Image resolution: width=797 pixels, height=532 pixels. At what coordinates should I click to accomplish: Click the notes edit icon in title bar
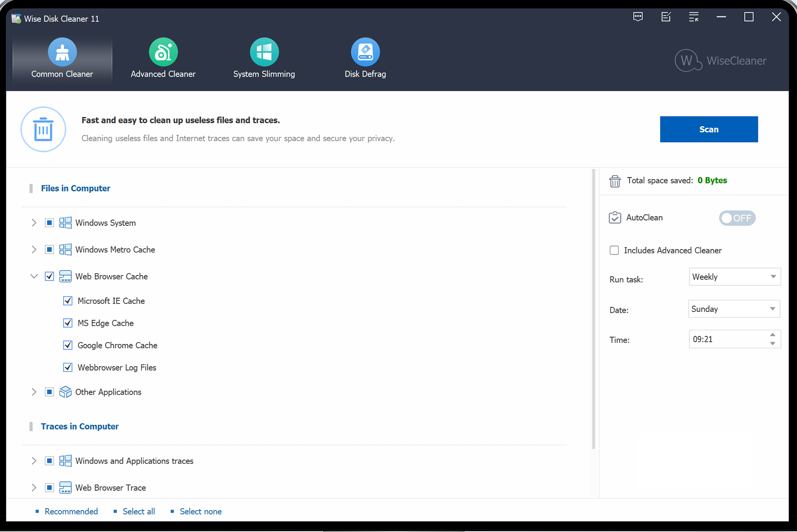(666, 17)
